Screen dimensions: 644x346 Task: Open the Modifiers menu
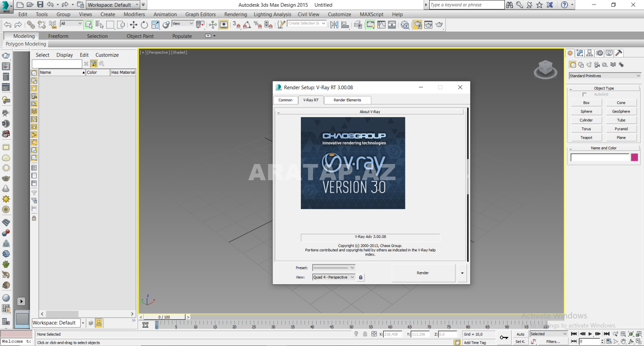[134, 14]
